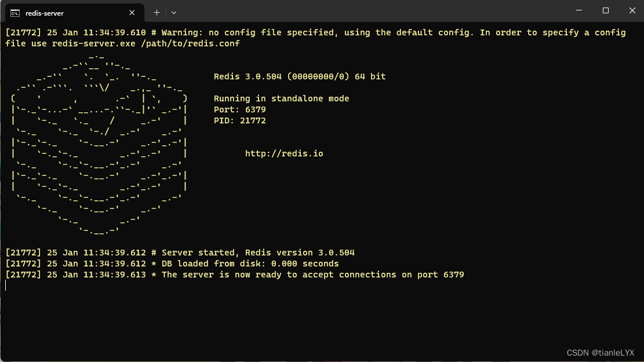
Task: Click the maximize square icon
Action: [605, 10]
